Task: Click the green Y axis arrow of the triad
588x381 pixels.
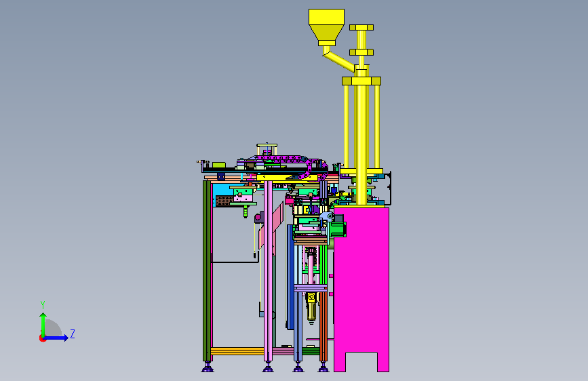Action: [x=43, y=324]
